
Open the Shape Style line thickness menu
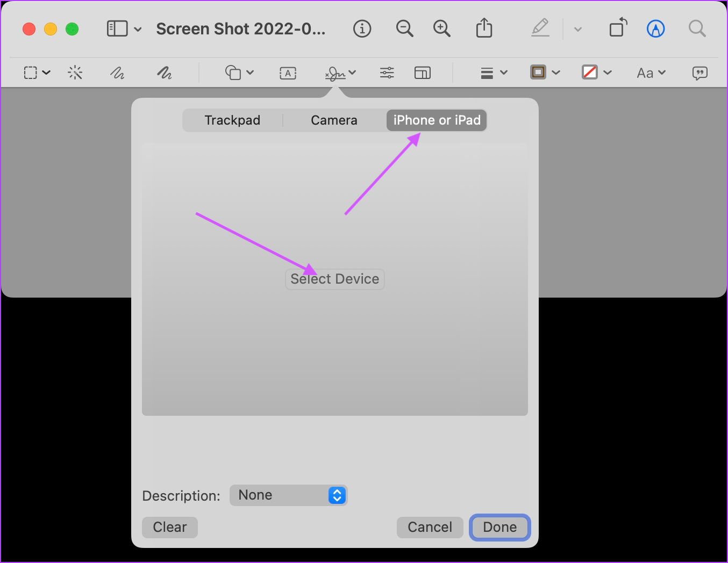487,73
